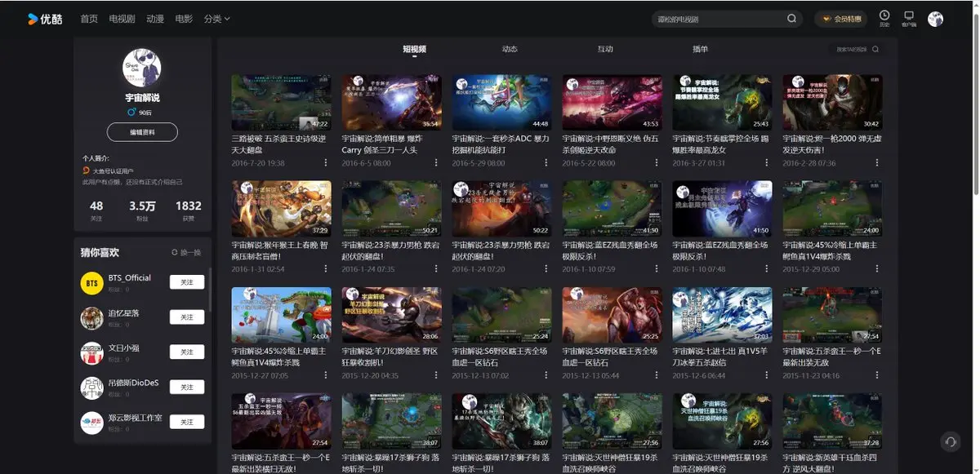Screen dimensions: 980x474
Task: Open the 羊刀幻影剑圣 野区狂暴收割机 title
Action: pyautogui.click(x=390, y=357)
